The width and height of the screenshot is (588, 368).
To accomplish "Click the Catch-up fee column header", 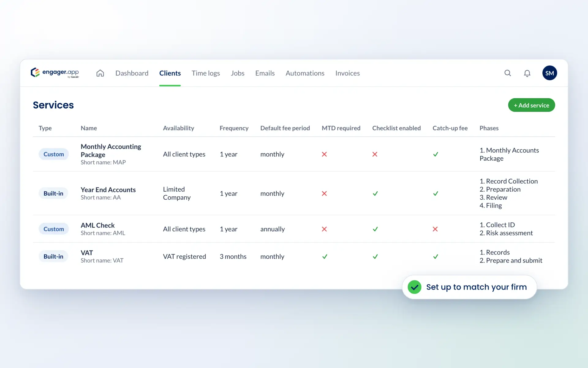I will [x=450, y=128].
